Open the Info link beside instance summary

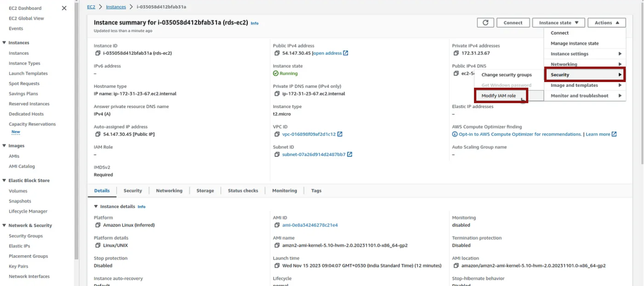click(255, 23)
